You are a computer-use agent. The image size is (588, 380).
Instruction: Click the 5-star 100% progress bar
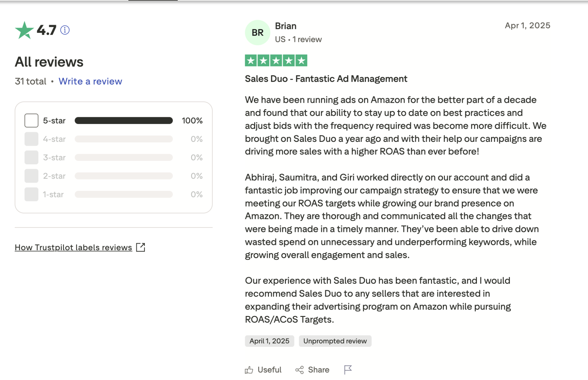tap(124, 120)
